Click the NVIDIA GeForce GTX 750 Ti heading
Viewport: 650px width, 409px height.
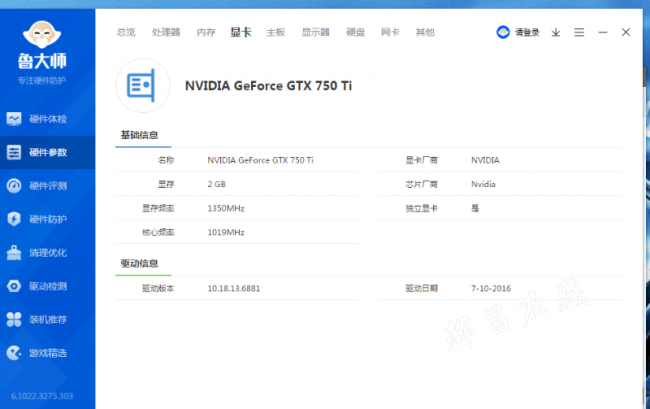point(268,86)
